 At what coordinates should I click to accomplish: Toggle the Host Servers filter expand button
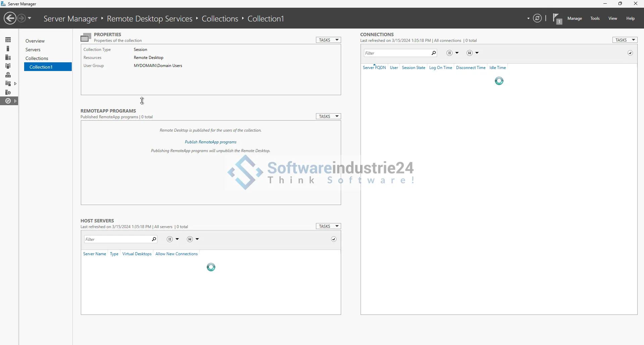[x=333, y=239]
